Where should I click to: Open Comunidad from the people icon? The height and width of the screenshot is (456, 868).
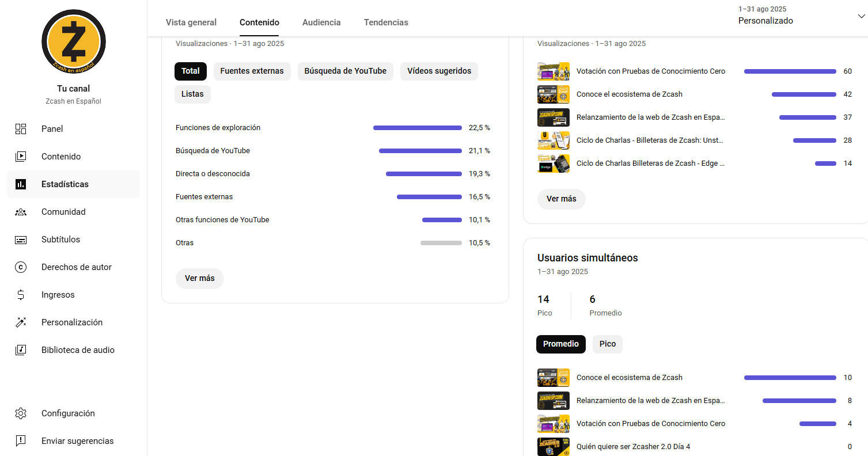tap(21, 212)
